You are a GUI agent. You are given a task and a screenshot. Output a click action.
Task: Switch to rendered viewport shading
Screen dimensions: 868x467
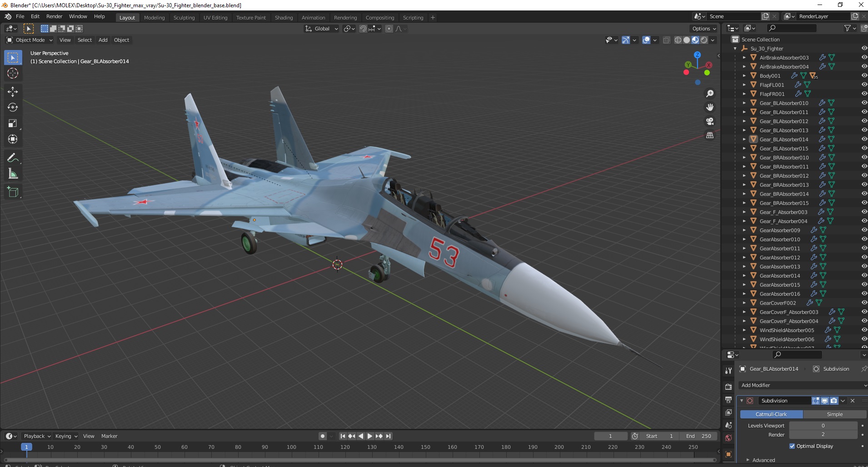coord(704,40)
